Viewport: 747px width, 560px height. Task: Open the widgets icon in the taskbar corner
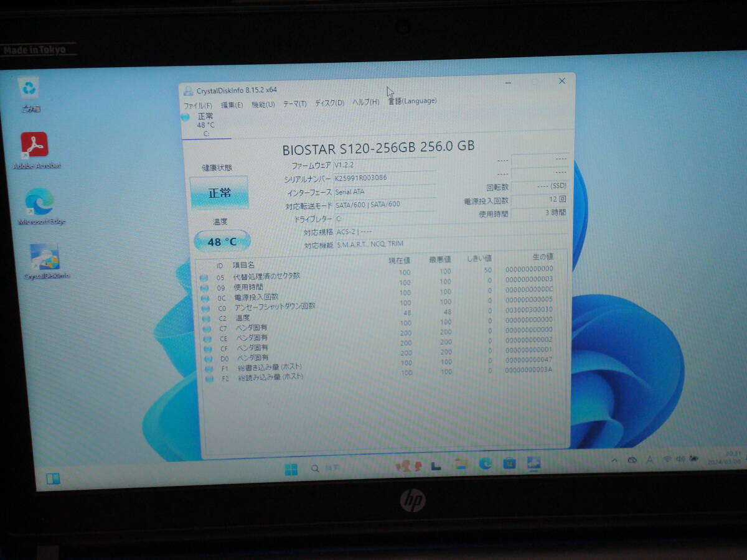click(x=53, y=478)
